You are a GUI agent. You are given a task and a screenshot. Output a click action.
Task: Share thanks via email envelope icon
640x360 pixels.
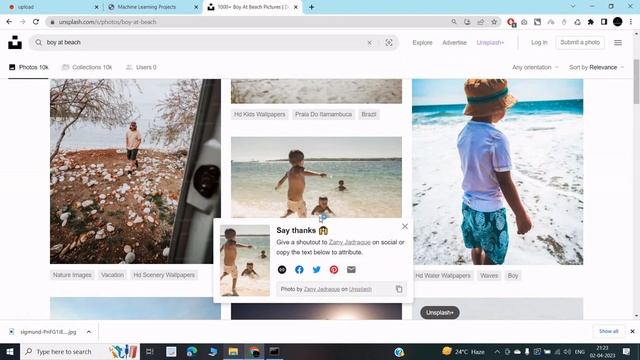click(351, 269)
